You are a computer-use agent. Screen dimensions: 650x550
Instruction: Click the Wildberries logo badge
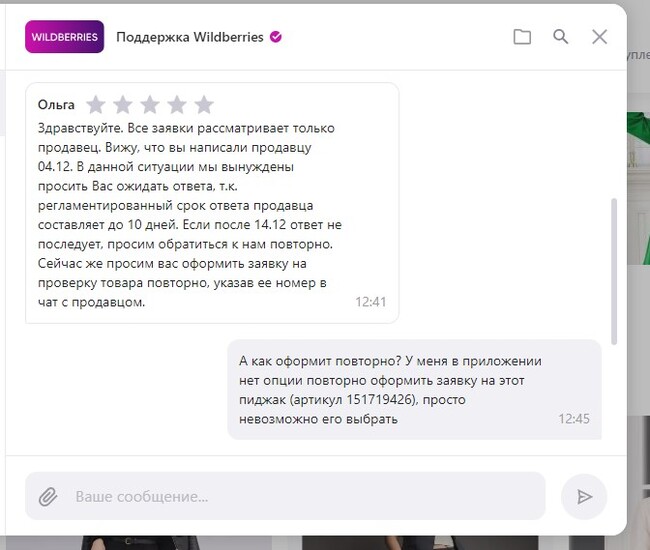click(65, 37)
